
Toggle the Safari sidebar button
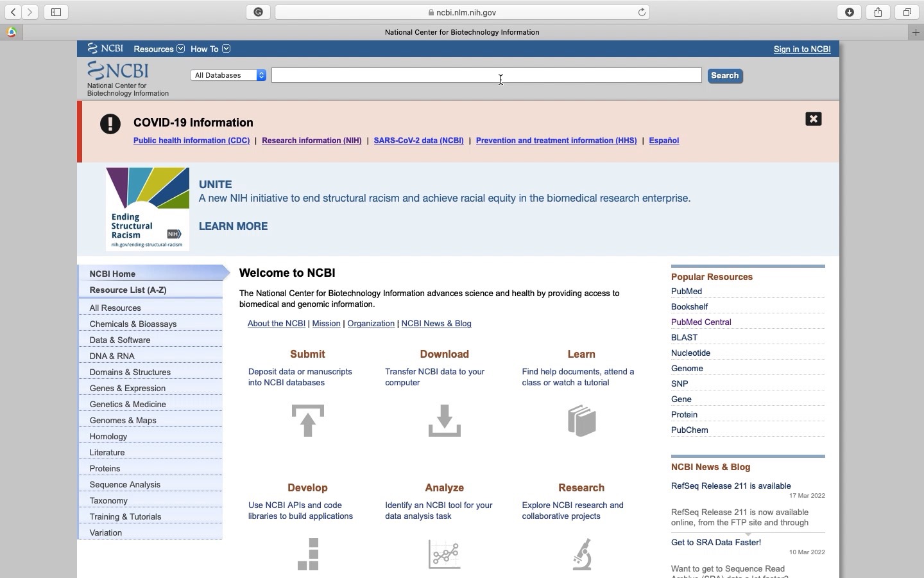pyautogui.click(x=56, y=12)
